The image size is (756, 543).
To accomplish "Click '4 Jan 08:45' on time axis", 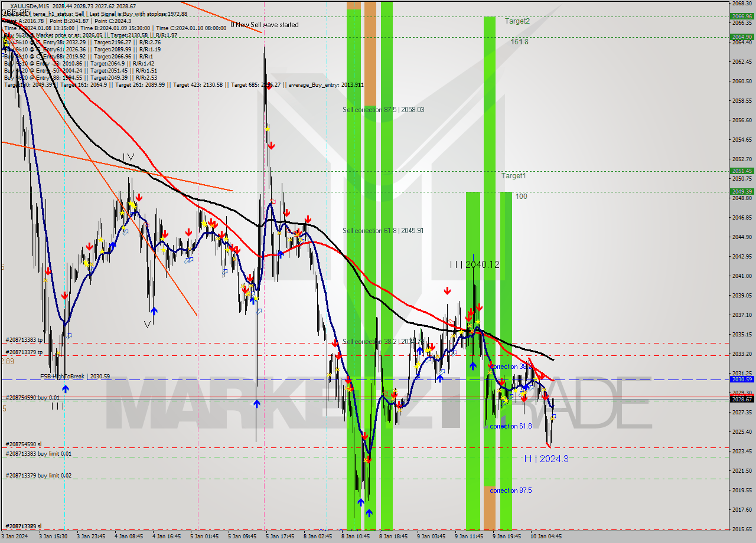I will point(128,537).
